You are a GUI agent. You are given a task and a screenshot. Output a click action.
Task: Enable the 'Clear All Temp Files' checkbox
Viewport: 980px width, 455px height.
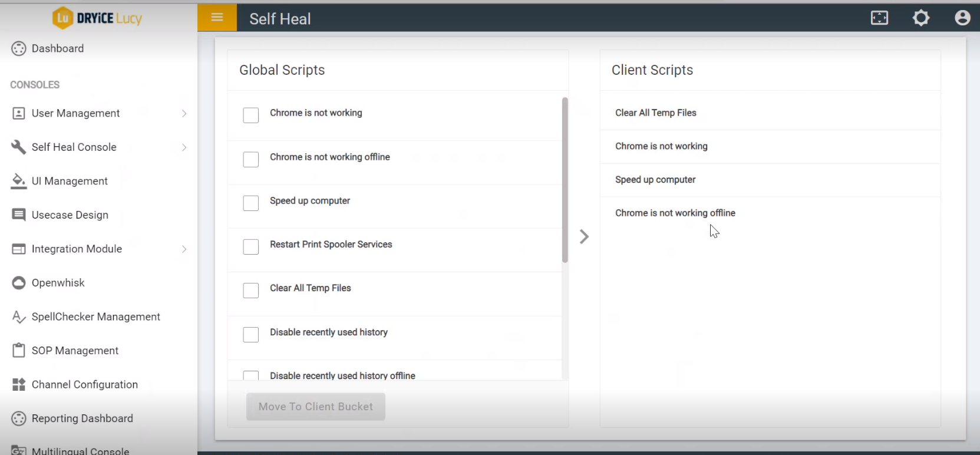[251, 290]
